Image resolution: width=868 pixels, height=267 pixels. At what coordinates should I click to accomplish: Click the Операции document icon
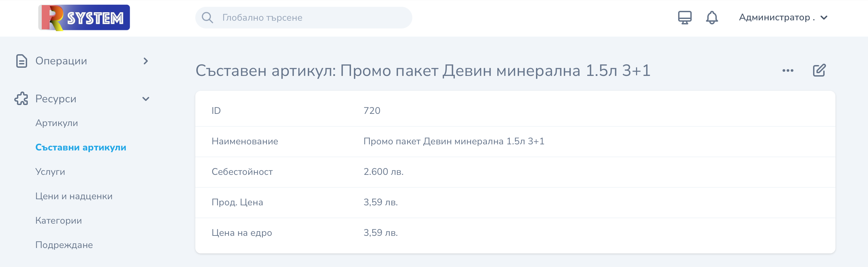[x=22, y=61]
